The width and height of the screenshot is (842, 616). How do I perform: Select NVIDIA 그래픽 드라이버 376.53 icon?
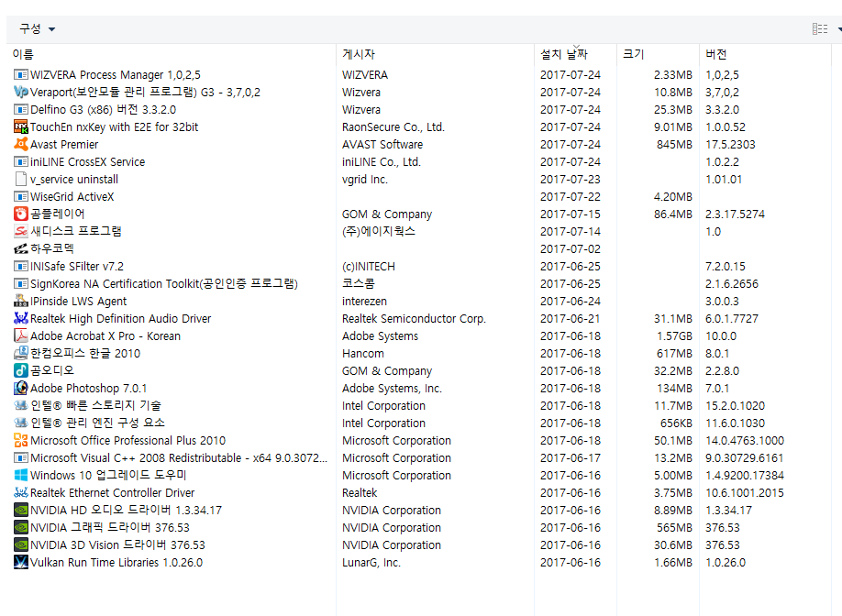coord(21,527)
